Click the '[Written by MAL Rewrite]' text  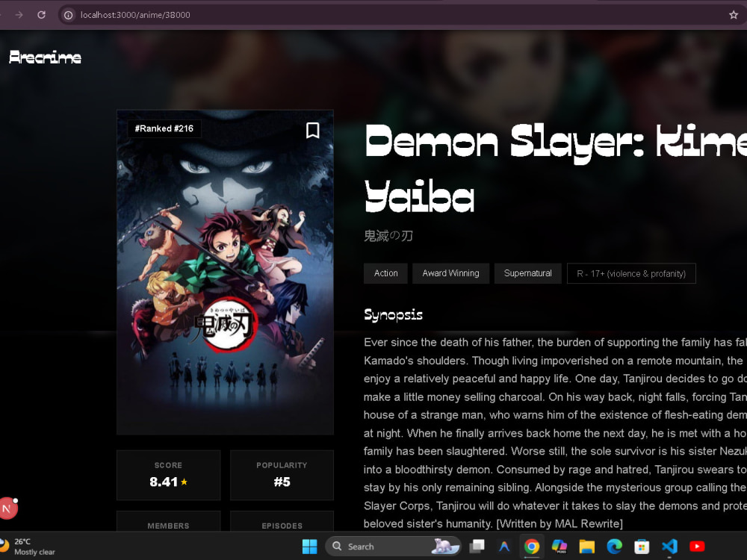[x=560, y=524]
